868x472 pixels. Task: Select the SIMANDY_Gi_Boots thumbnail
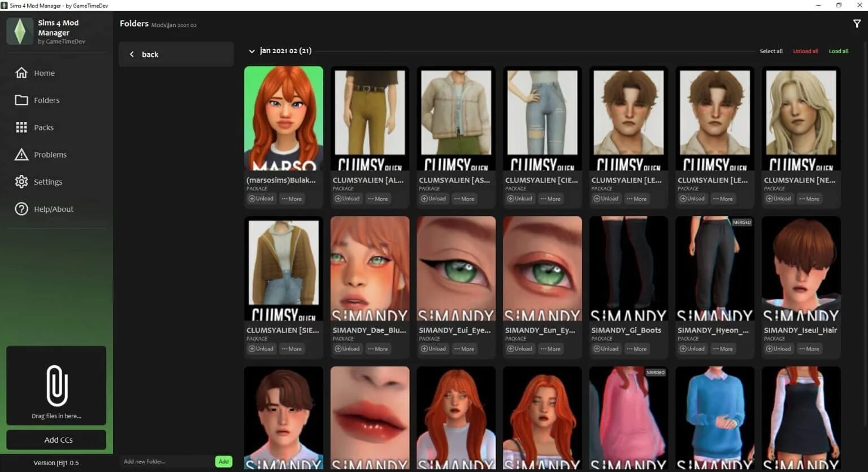tap(628, 269)
